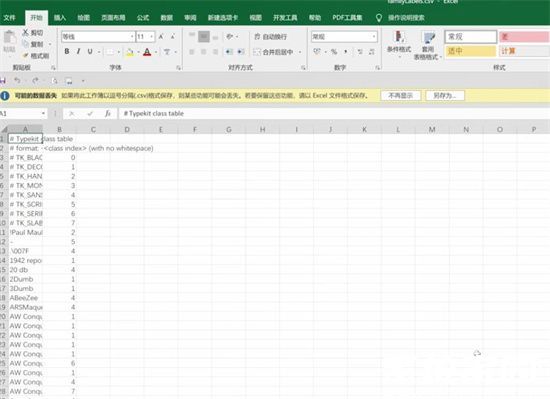Apply Bad (差) red cell style

[524, 36]
